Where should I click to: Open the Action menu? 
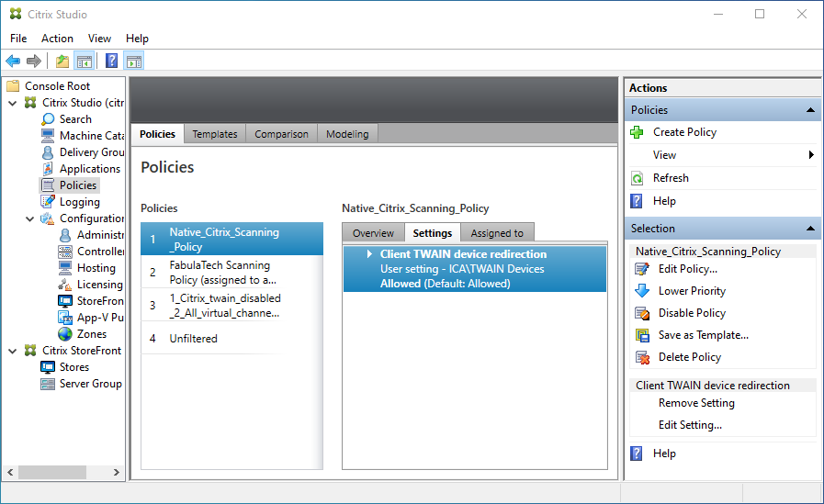tap(57, 39)
